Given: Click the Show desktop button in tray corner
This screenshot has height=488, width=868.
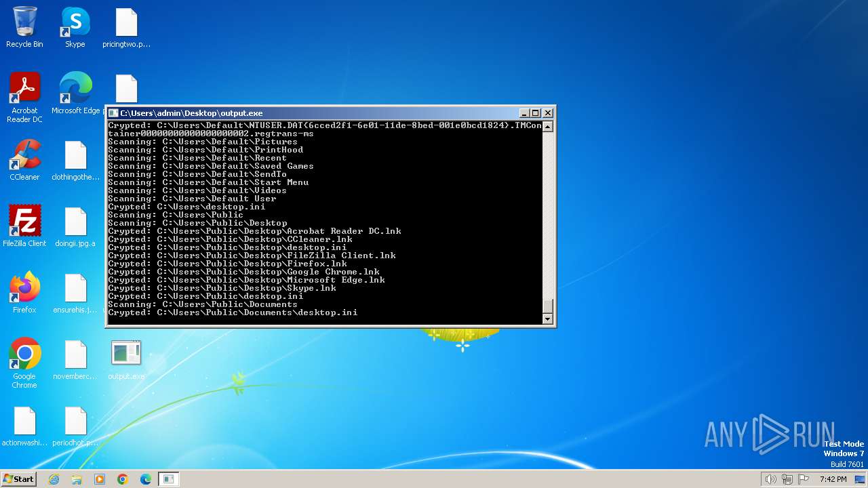Looking at the screenshot, I should coord(861,479).
